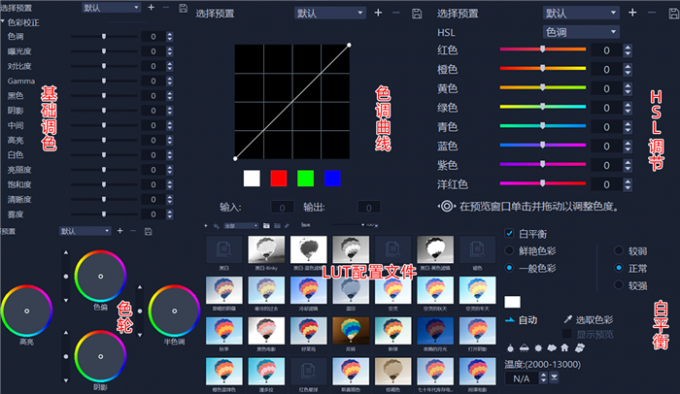The image size is (680, 394).
Task: Click the 蓝色 hue slider handle
Action: pos(543,145)
